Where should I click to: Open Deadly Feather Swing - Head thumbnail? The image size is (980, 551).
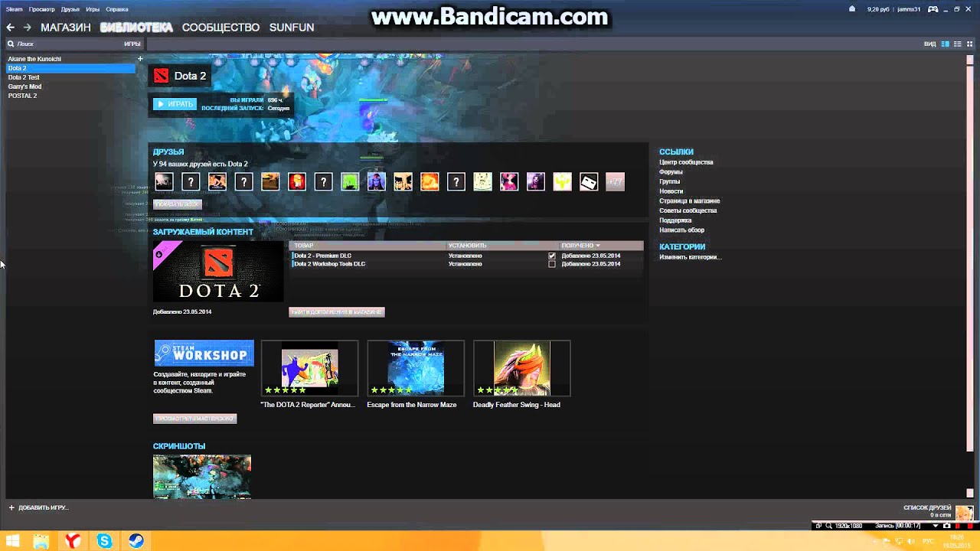521,369
